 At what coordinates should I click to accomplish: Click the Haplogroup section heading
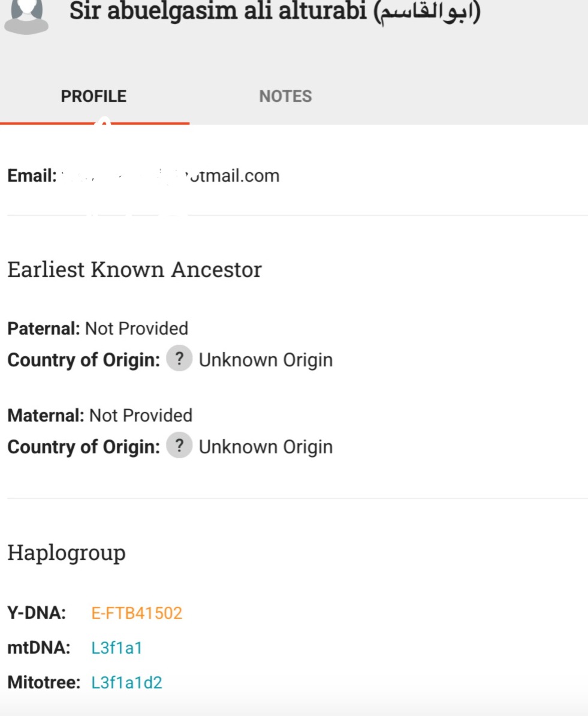[66, 553]
